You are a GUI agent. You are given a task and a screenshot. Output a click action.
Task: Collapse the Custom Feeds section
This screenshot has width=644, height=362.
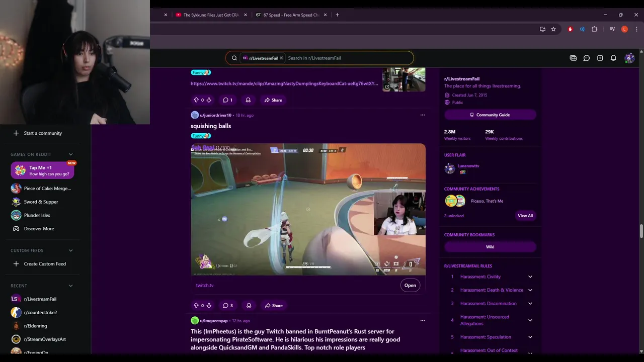coord(70,250)
